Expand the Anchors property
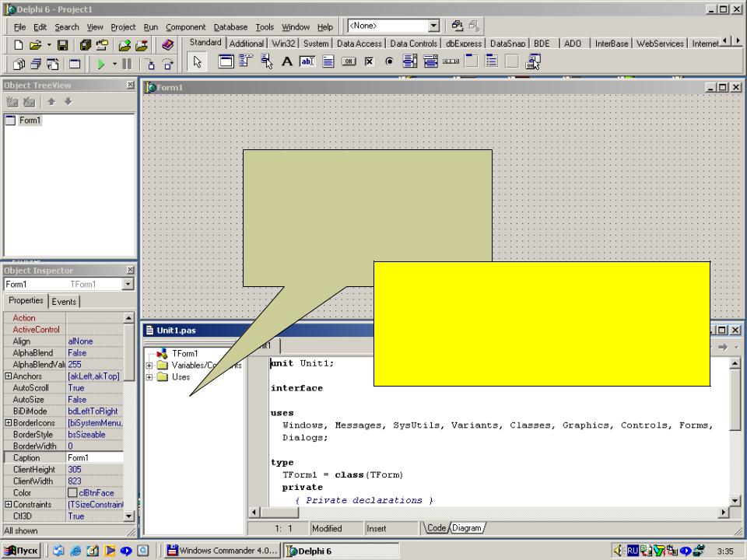 pos(8,376)
